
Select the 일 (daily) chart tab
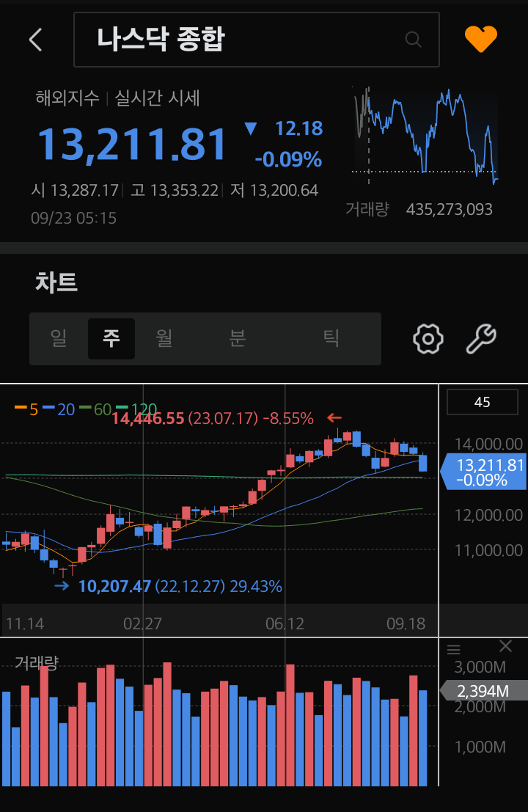click(59, 339)
